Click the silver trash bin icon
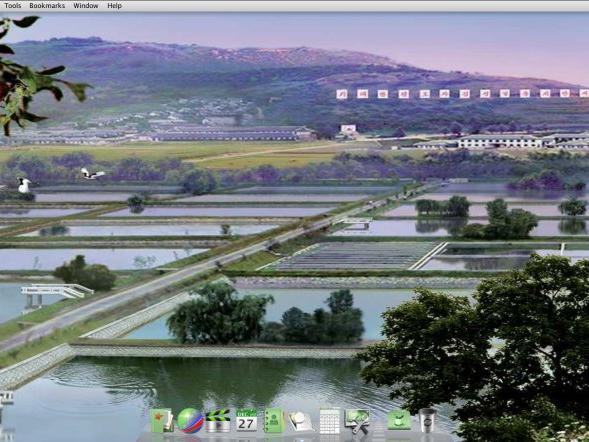The image size is (589, 442). [x=427, y=421]
